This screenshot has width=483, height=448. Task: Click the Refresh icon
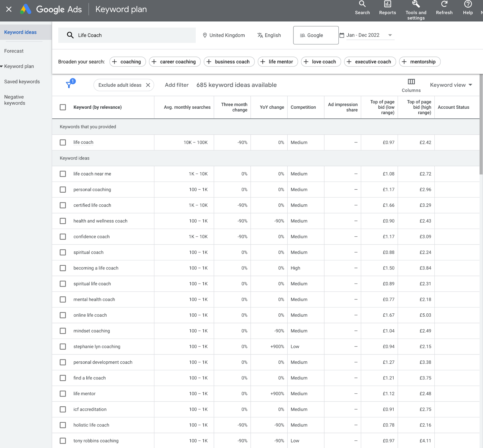[444, 4]
